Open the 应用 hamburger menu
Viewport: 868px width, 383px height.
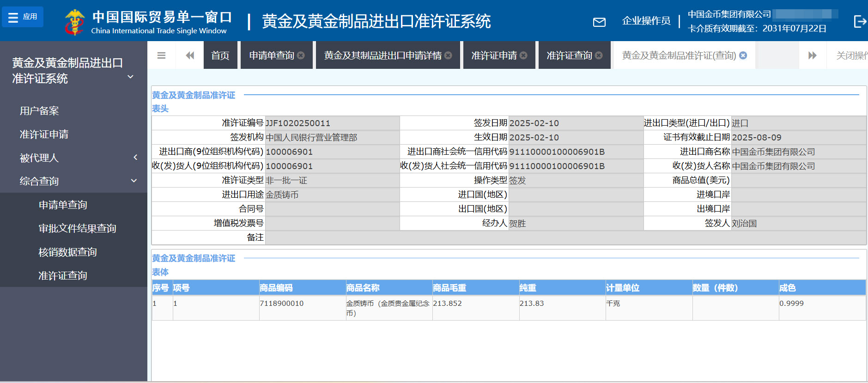[x=23, y=17]
